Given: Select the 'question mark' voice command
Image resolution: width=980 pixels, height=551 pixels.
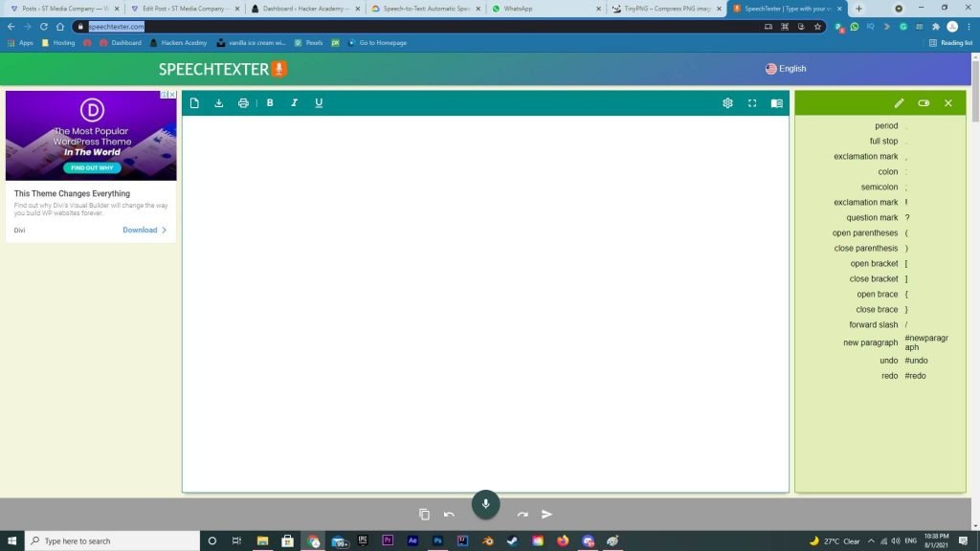Looking at the screenshot, I should coord(872,217).
